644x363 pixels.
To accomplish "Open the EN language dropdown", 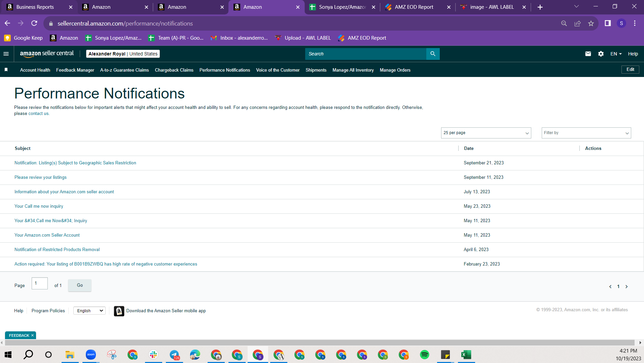I will pyautogui.click(x=616, y=54).
